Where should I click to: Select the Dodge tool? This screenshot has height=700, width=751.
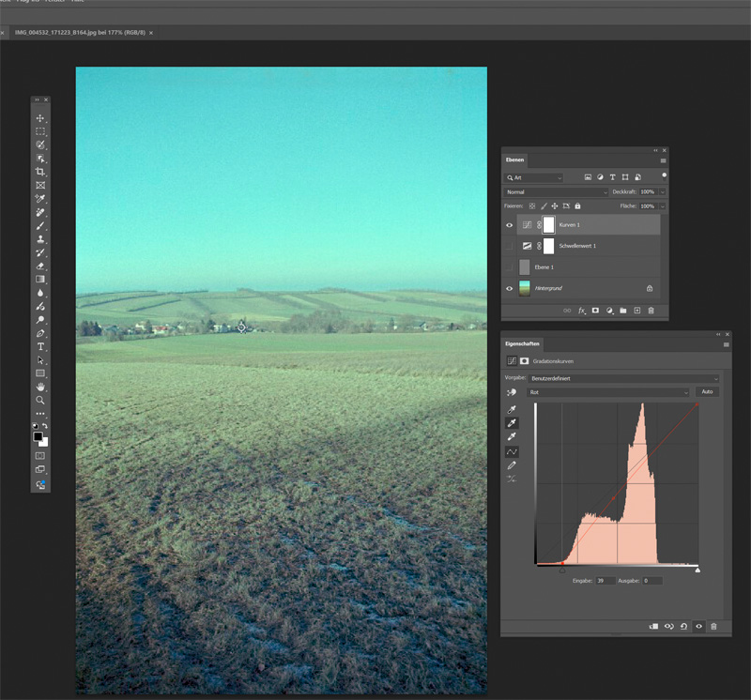(40, 319)
